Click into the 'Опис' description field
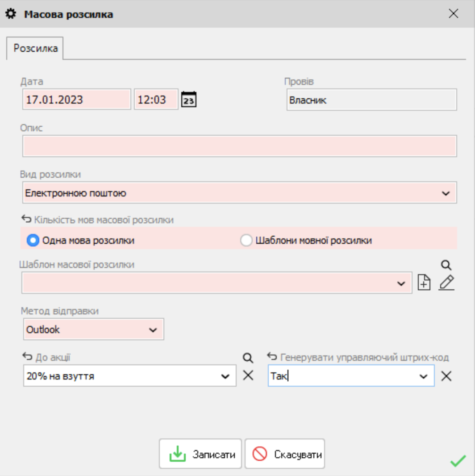475x476 pixels. 239,146
